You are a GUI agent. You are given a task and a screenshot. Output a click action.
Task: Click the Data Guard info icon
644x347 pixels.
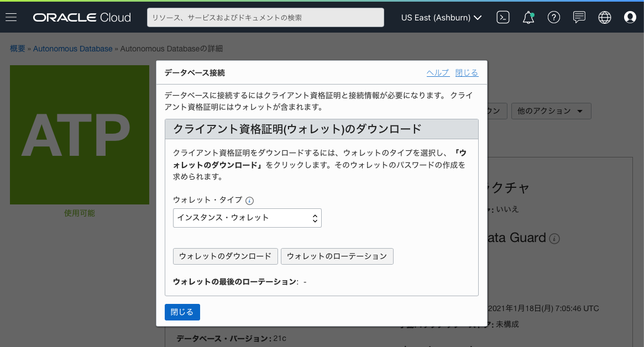[x=554, y=239]
